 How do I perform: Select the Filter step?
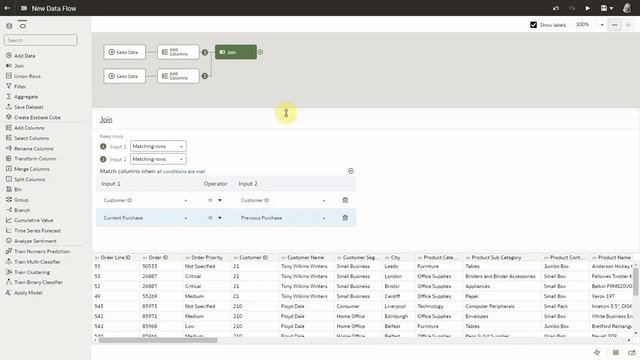click(16, 86)
